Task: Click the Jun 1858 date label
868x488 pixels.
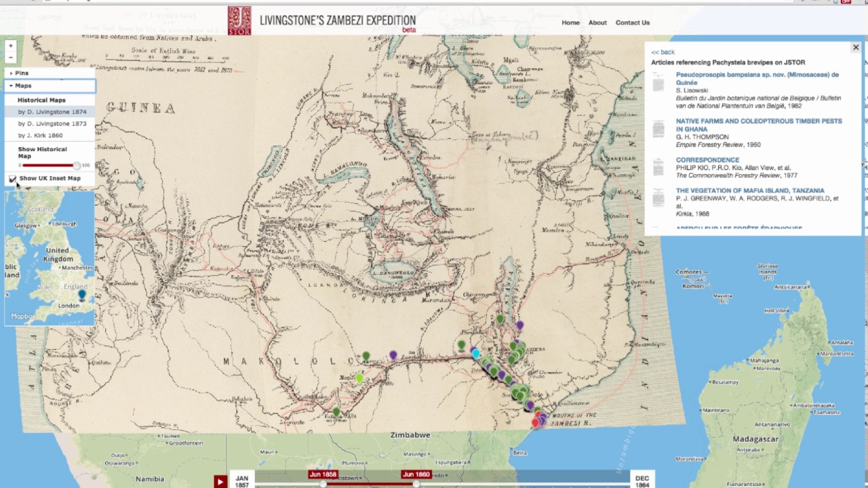Action: tap(323, 474)
